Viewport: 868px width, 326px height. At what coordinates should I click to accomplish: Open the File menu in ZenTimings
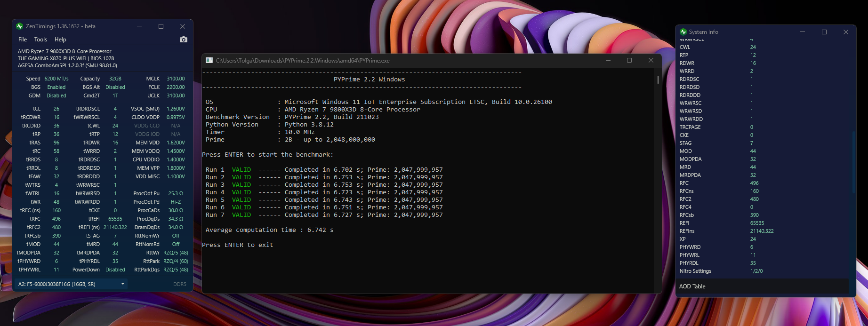tap(23, 40)
